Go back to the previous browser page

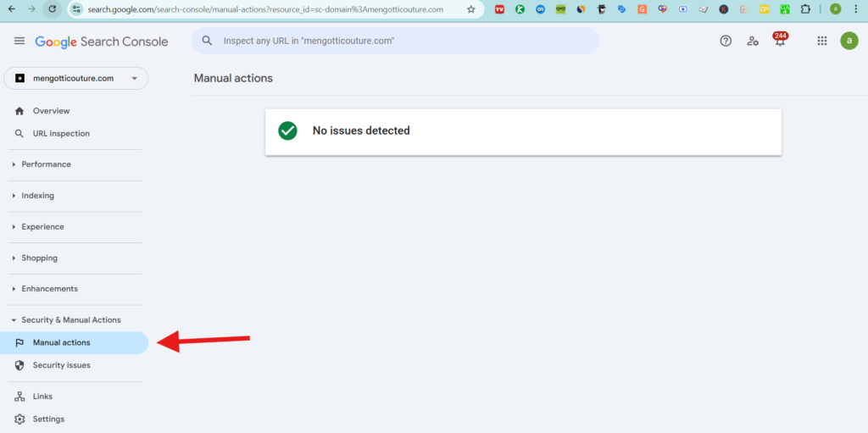tap(12, 8)
